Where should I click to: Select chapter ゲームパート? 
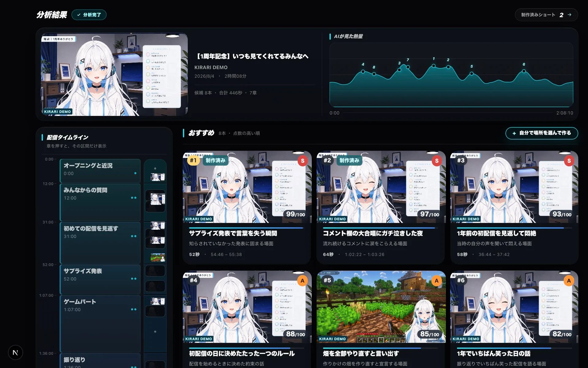pos(100,324)
